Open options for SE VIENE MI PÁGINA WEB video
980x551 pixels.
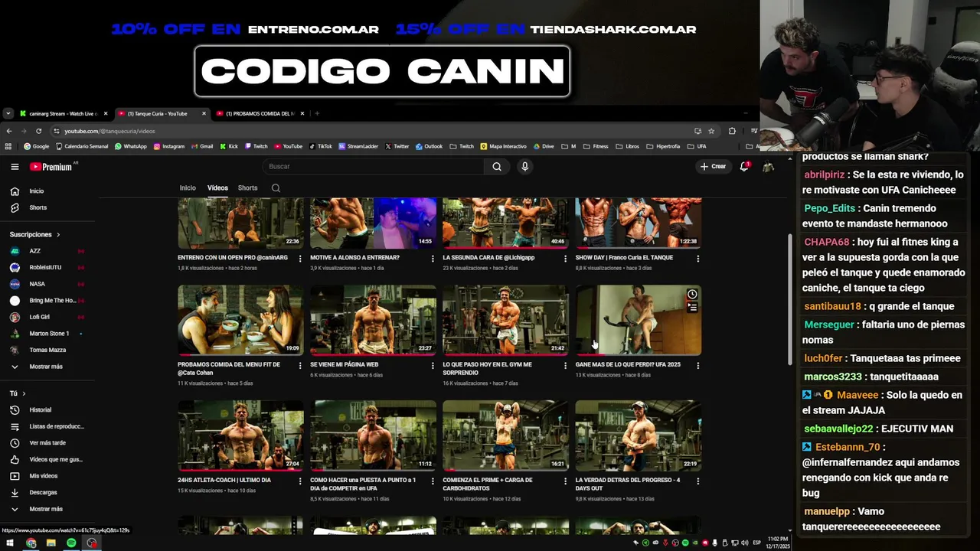(x=433, y=366)
